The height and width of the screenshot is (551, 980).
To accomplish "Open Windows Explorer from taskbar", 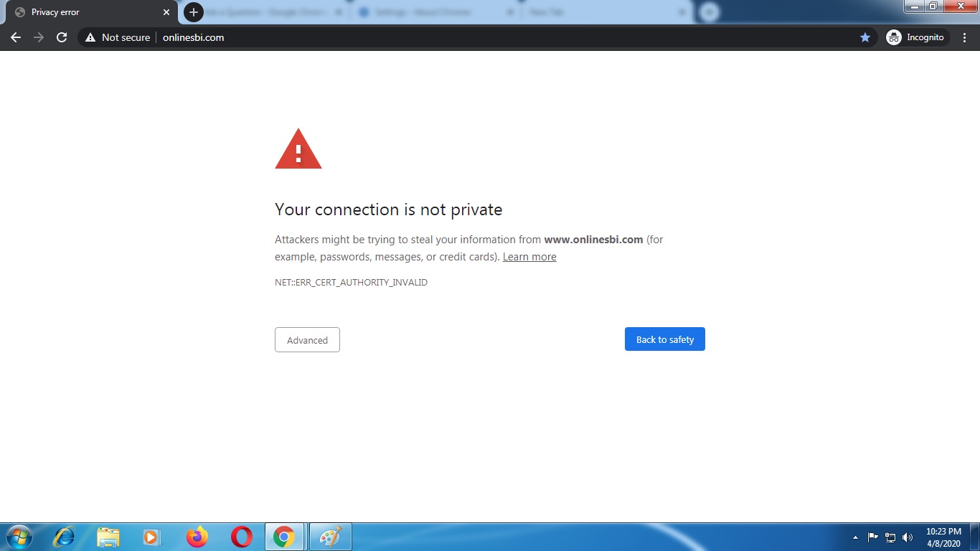I will click(x=108, y=537).
